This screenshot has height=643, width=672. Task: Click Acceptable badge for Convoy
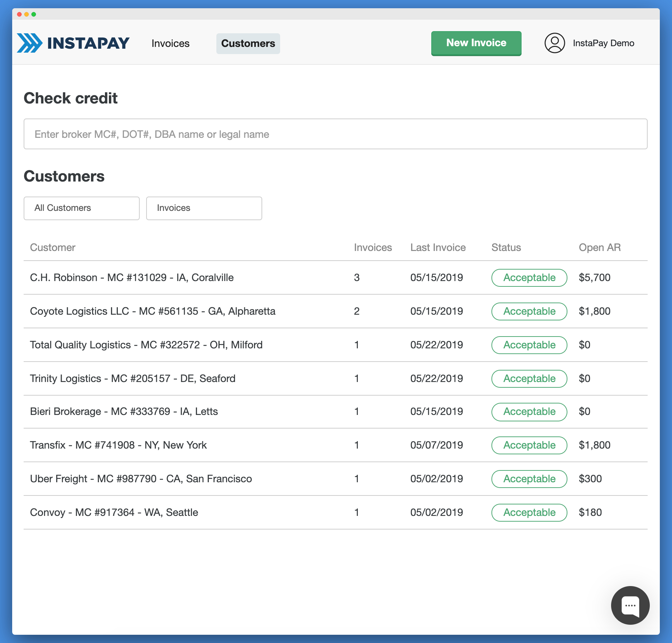point(529,513)
